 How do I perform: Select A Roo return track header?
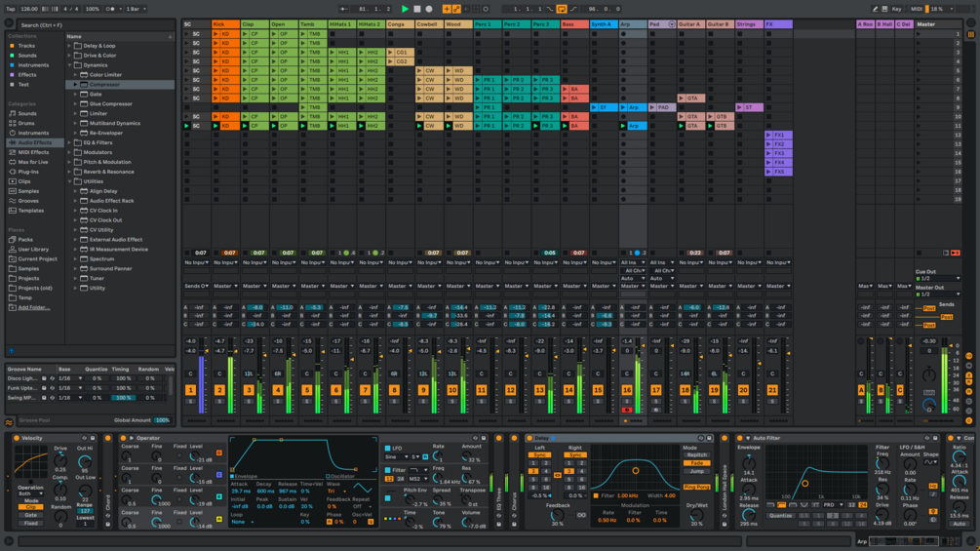[866, 24]
